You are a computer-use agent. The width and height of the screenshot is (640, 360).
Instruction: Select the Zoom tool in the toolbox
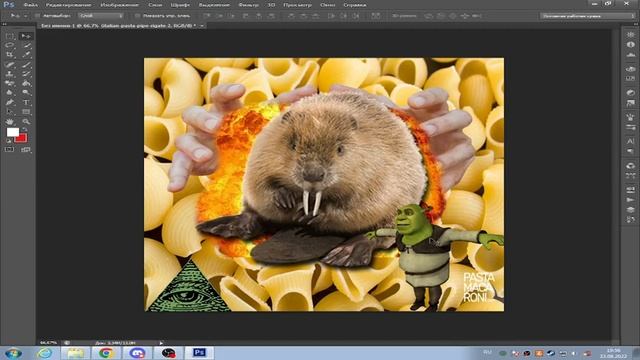[x=27, y=122]
